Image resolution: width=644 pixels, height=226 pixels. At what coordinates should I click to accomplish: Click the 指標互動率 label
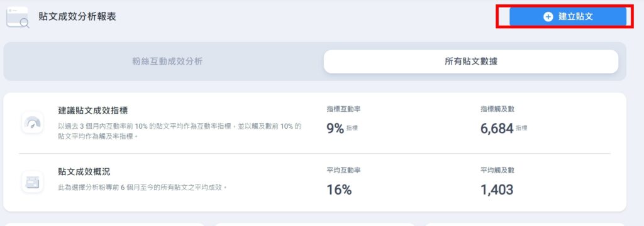[344, 109]
